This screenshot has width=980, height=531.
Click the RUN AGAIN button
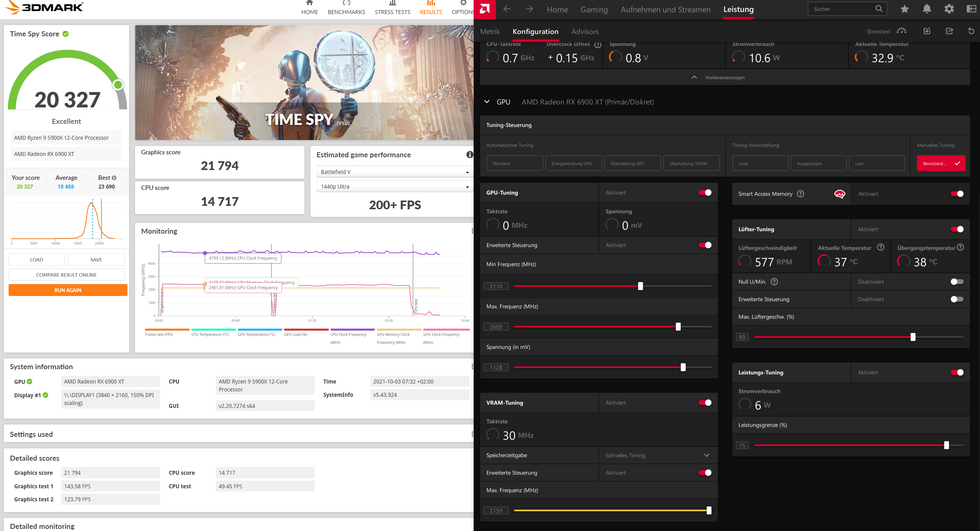click(x=68, y=290)
